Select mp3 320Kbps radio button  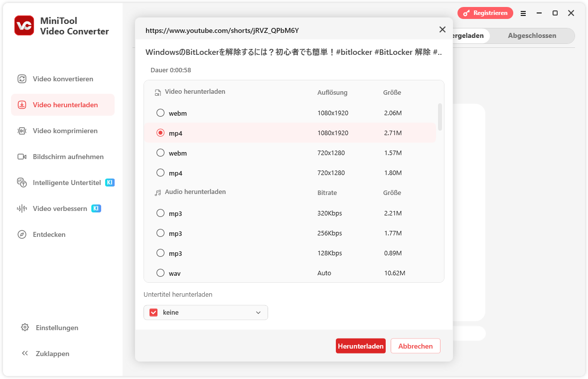160,213
